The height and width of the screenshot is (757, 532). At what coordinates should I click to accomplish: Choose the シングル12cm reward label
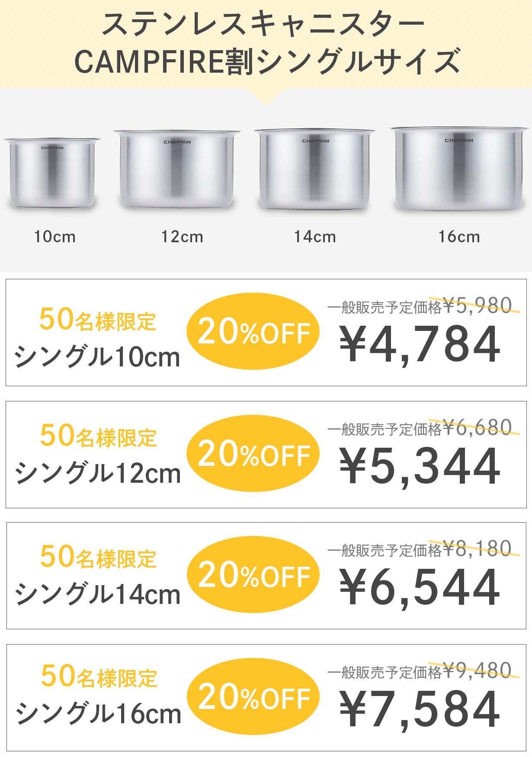[98, 473]
